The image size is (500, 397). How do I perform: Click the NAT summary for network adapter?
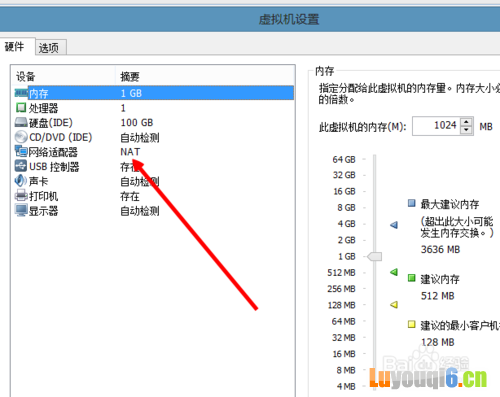pyautogui.click(x=130, y=152)
